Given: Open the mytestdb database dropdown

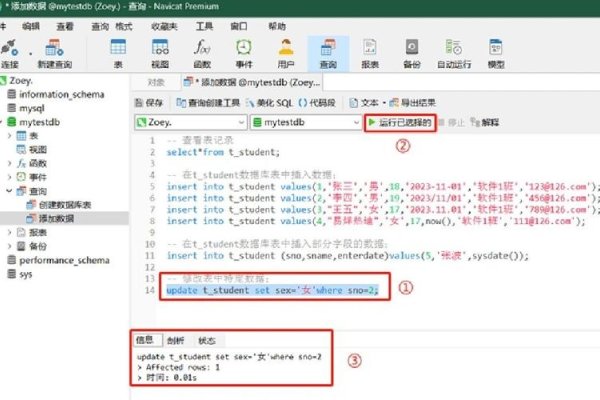Looking at the screenshot, I should 306,122.
